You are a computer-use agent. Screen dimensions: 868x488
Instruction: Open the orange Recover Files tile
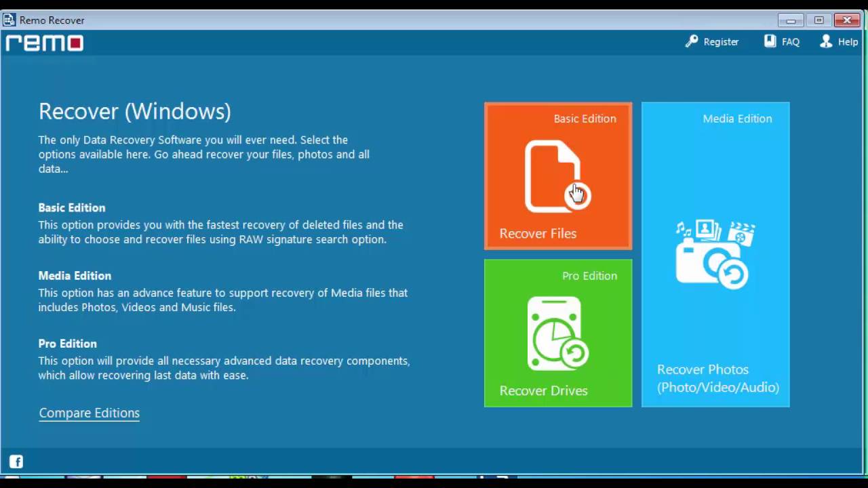point(558,176)
